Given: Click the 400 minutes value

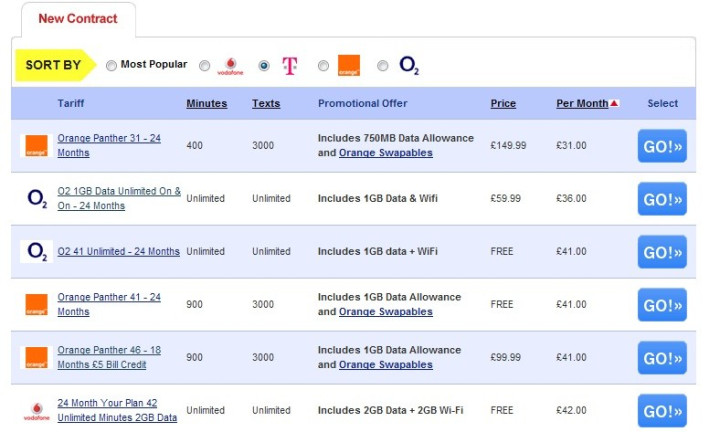Looking at the screenshot, I should [x=194, y=146].
